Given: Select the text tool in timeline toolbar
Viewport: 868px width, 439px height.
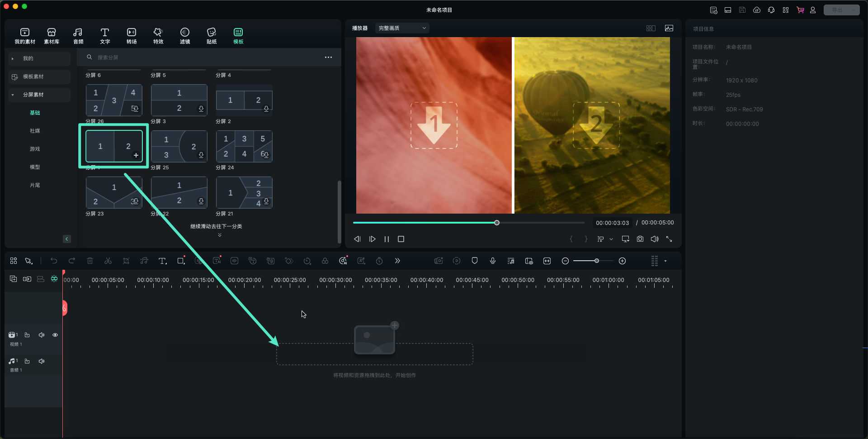Looking at the screenshot, I should [162, 261].
